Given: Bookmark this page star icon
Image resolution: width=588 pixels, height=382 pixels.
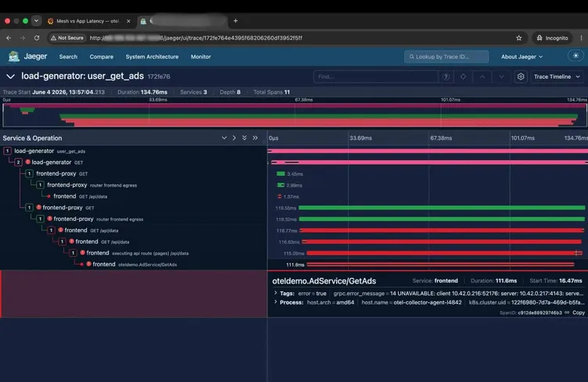Looking at the screenshot, I should click(518, 37).
